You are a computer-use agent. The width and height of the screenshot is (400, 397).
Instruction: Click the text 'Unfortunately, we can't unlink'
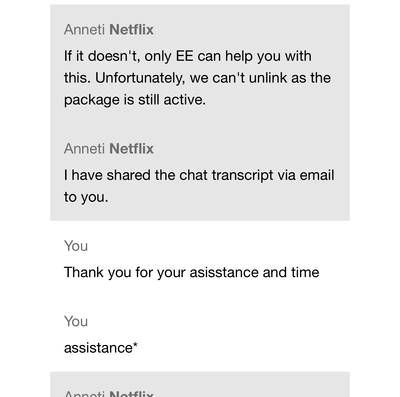[191, 78]
